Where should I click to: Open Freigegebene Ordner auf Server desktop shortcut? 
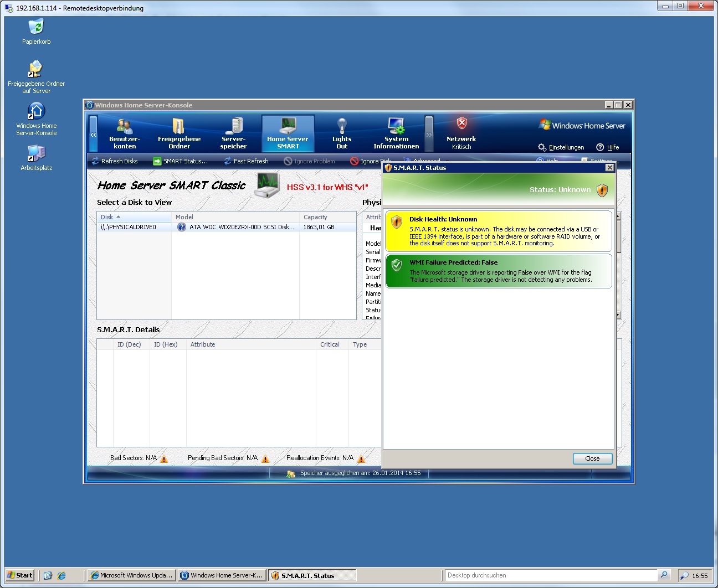pyautogui.click(x=37, y=77)
